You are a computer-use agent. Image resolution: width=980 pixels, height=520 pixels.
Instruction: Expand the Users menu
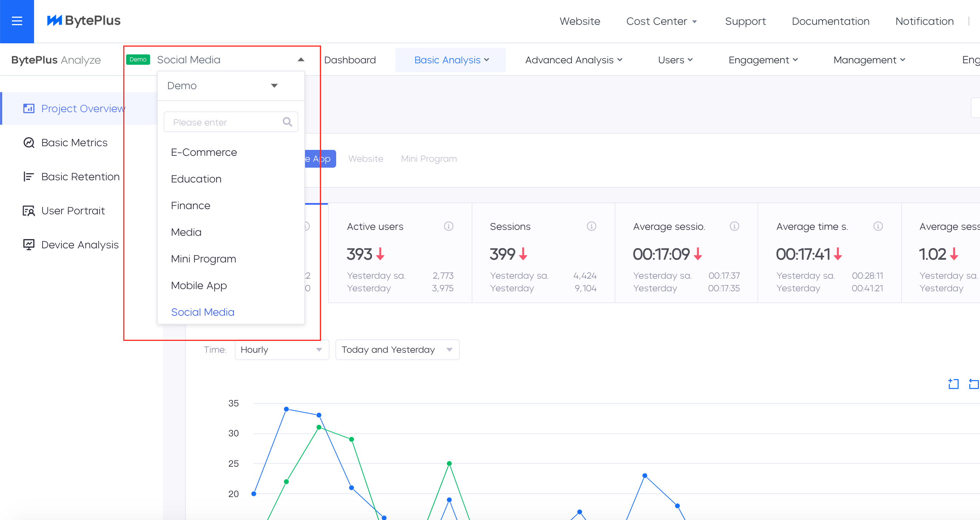click(x=675, y=60)
